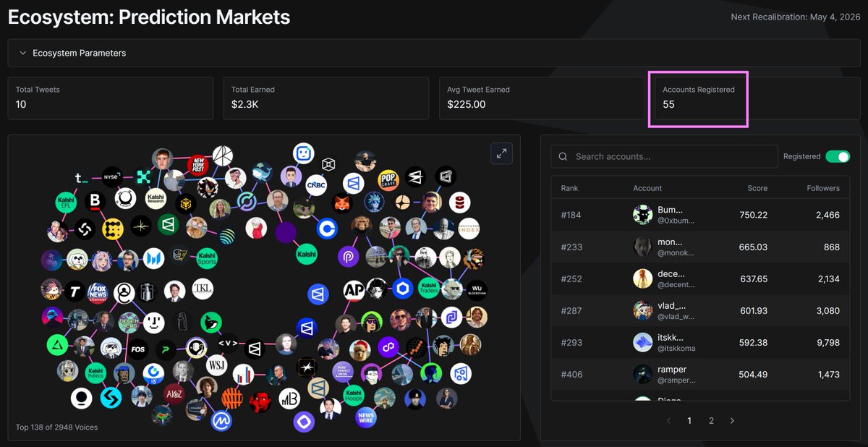
Task: Toggle the Registered switch off
Action: pos(838,156)
